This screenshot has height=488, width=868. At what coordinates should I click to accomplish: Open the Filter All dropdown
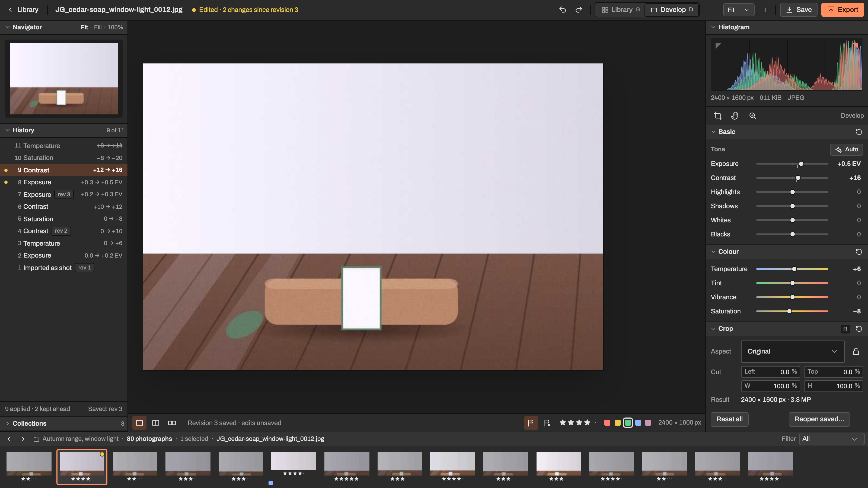tap(831, 438)
